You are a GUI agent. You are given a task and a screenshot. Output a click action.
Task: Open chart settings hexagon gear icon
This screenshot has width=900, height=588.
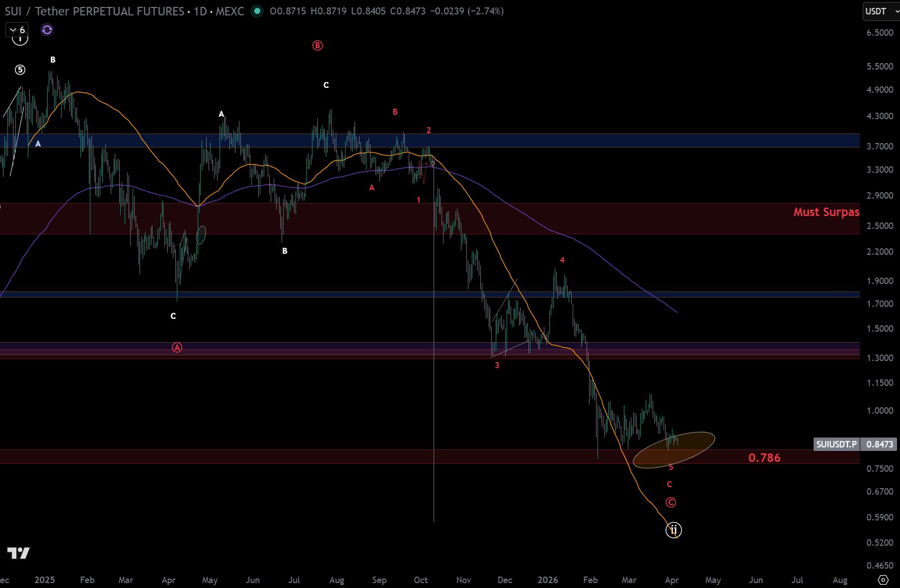883,580
